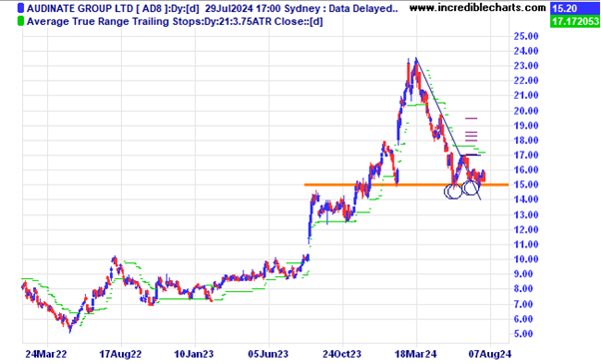Click the 15.00 price axis label
The height and width of the screenshot is (364, 601).
[x=526, y=184]
